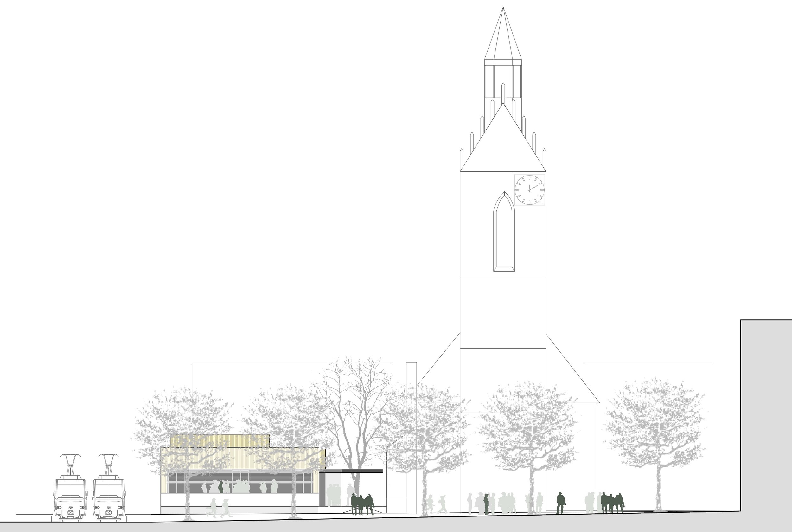Click the two children running before the pavilion

click(x=219, y=508)
